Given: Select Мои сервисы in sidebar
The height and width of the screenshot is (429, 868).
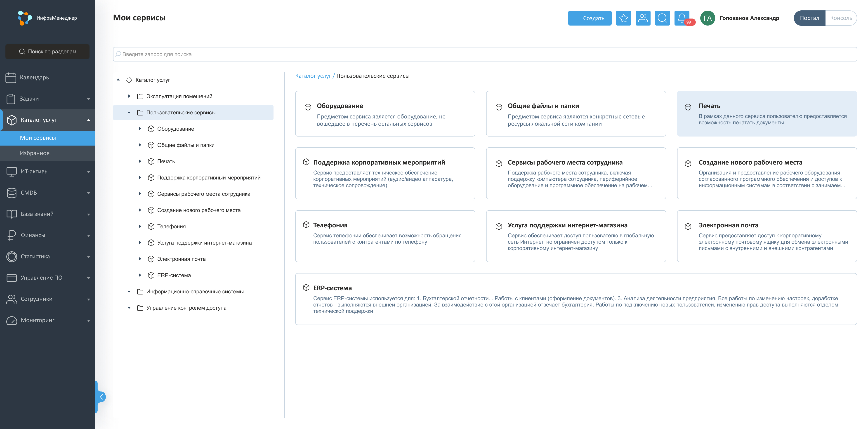Looking at the screenshot, I should point(38,138).
